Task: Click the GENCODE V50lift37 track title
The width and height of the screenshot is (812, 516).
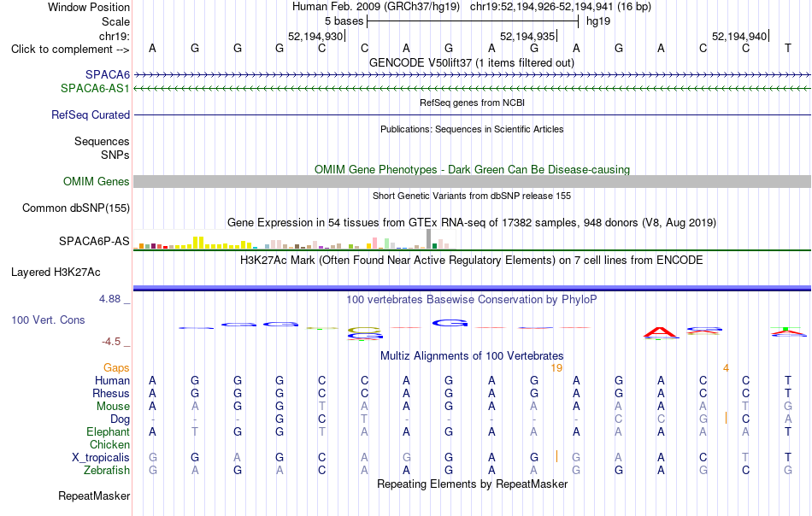Action: (x=472, y=62)
